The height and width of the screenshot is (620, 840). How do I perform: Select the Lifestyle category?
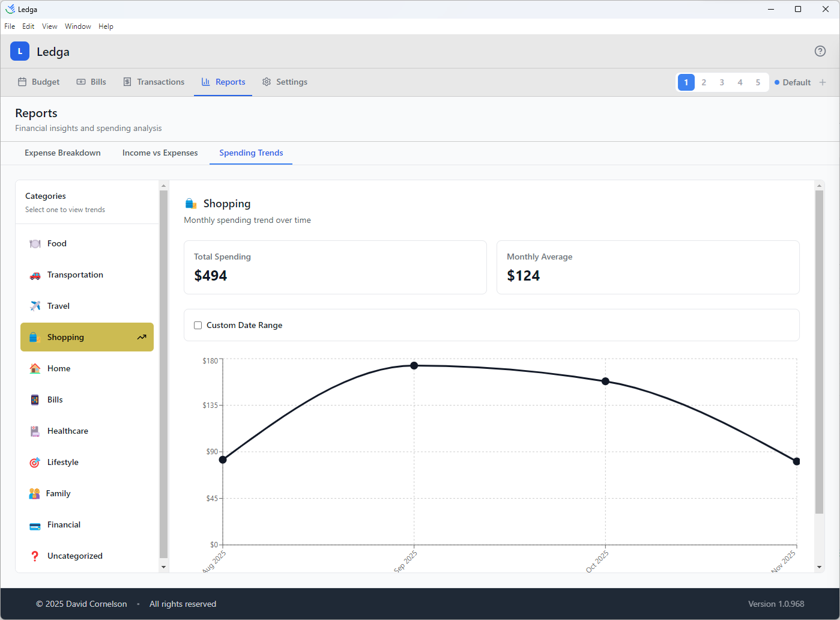87,462
